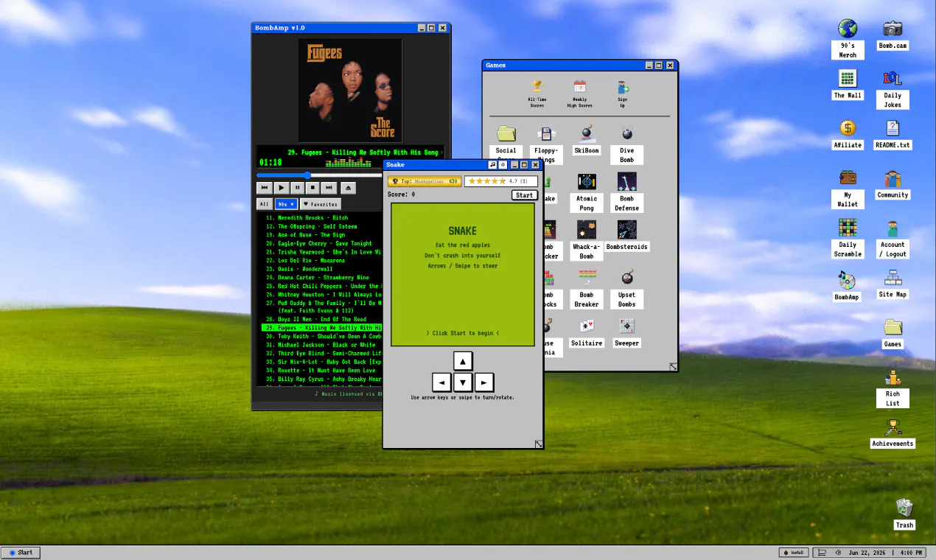This screenshot has width=936, height=560.
Task: Click Start button in Snake window
Action: (524, 195)
